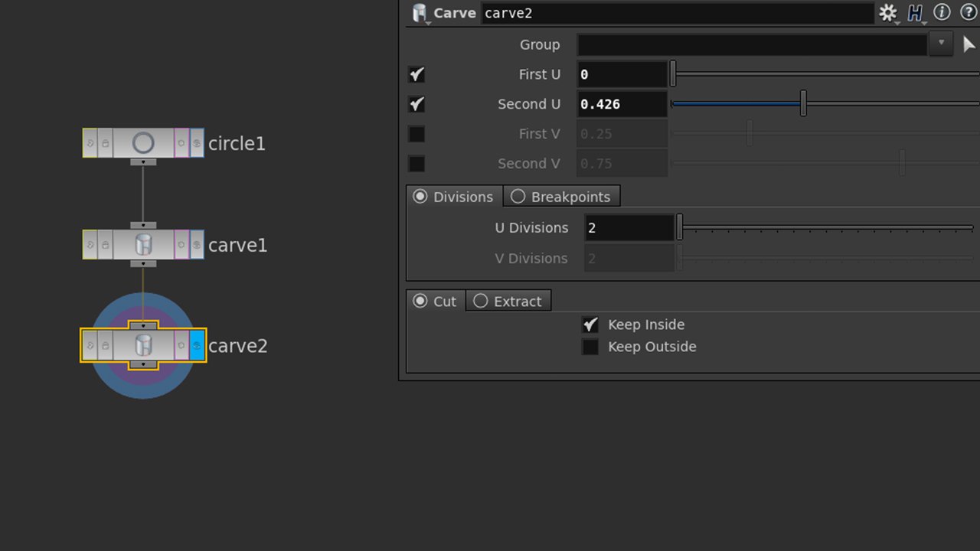This screenshot has width=980, height=551.
Task: Open the gear parameter settings menu
Action: point(888,13)
